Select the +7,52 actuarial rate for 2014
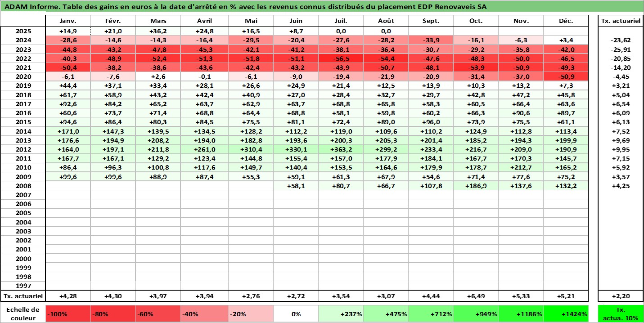644x323 pixels. pyautogui.click(x=621, y=131)
